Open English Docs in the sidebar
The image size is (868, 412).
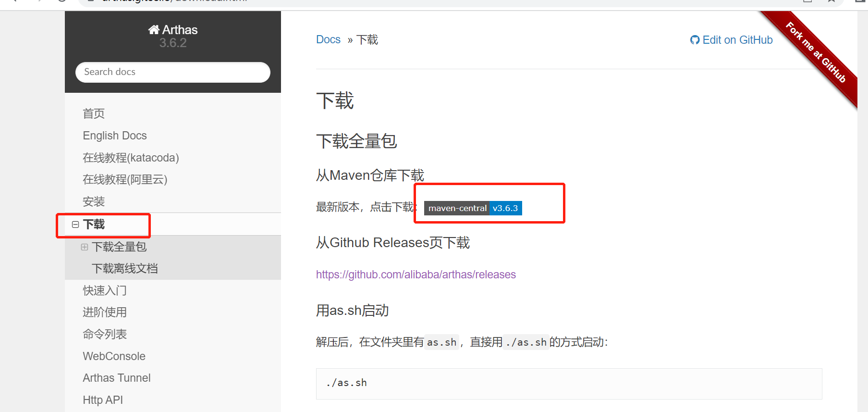[x=115, y=136]
